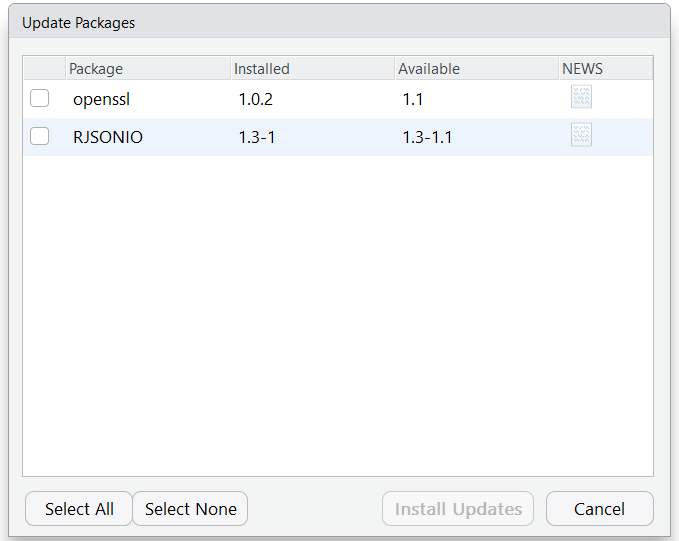
Task: Click available version 1.1 for openssl
Action: point(412,99)
